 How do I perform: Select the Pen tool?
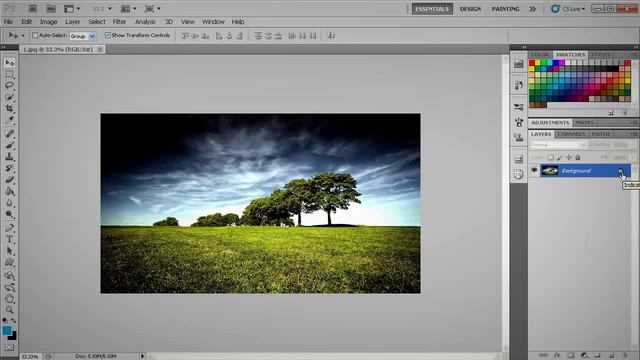coord(9,228)
